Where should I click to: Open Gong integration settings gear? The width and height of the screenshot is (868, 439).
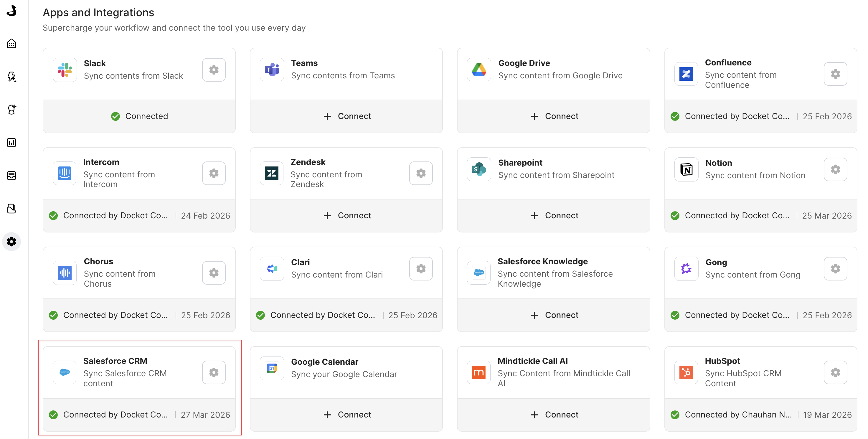(835, 268)
